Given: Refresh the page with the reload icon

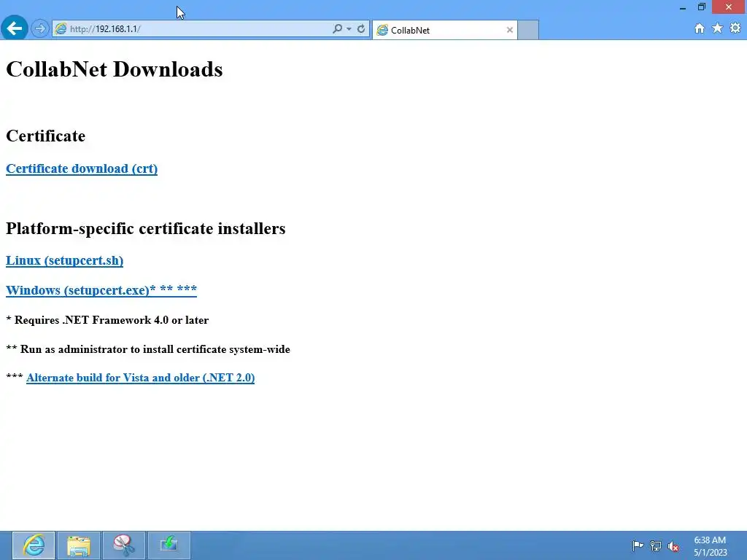Looking at the screenshot, I should 361,29.
